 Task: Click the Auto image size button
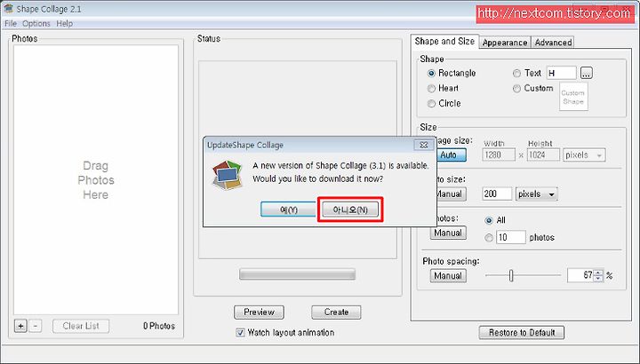(x=450, y=154)
